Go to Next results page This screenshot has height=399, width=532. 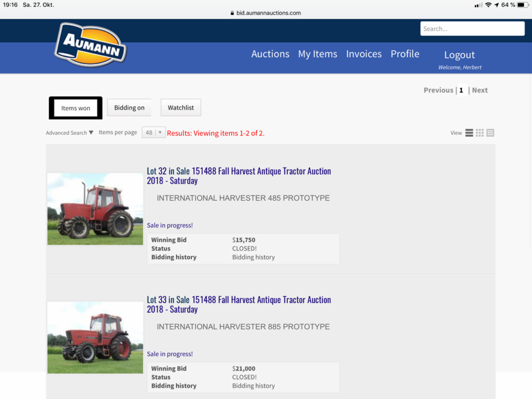[480, 90]
